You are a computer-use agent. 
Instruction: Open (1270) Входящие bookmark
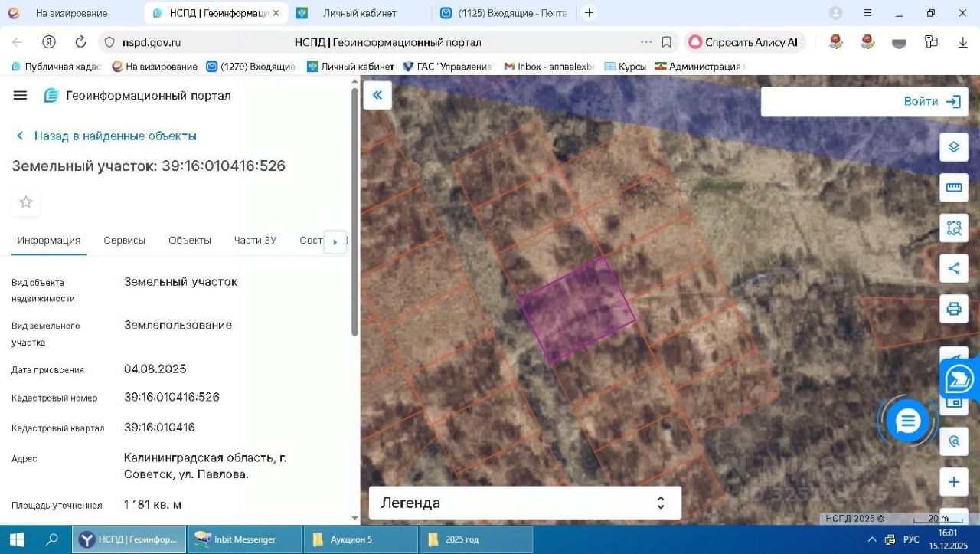coord(251,67)
